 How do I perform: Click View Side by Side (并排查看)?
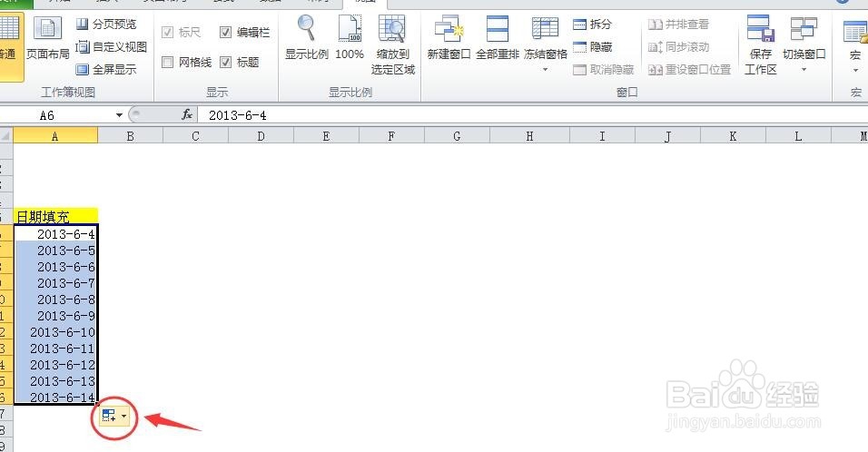click(x=678, y=24)
